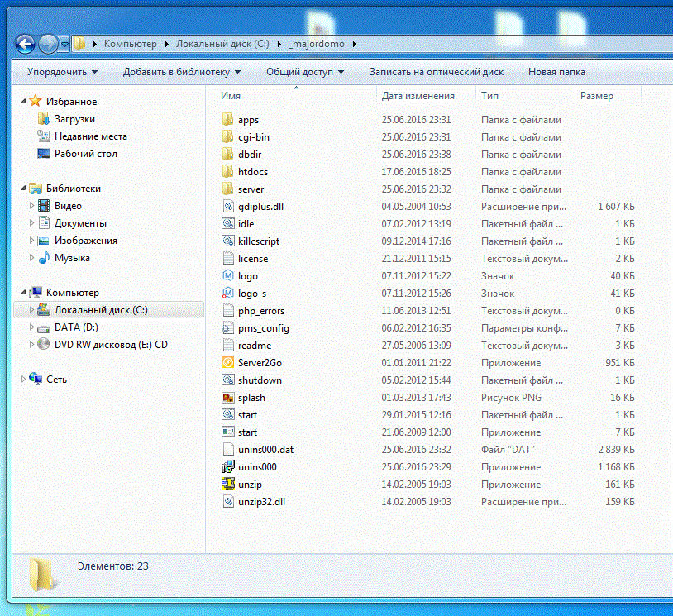Click _majordomo in the address breadcrumb
Viewport: 673px width, 616px height.
point(322,43)
